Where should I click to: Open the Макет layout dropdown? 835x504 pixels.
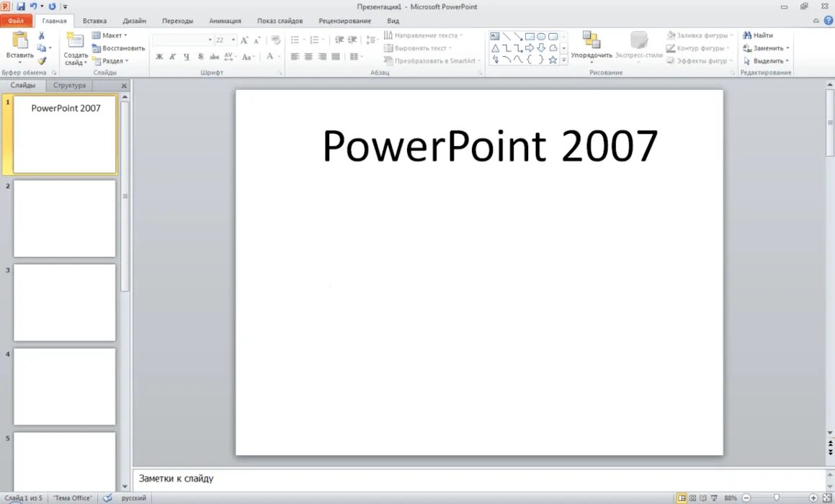pyautogui.click(x=110, y=35)
